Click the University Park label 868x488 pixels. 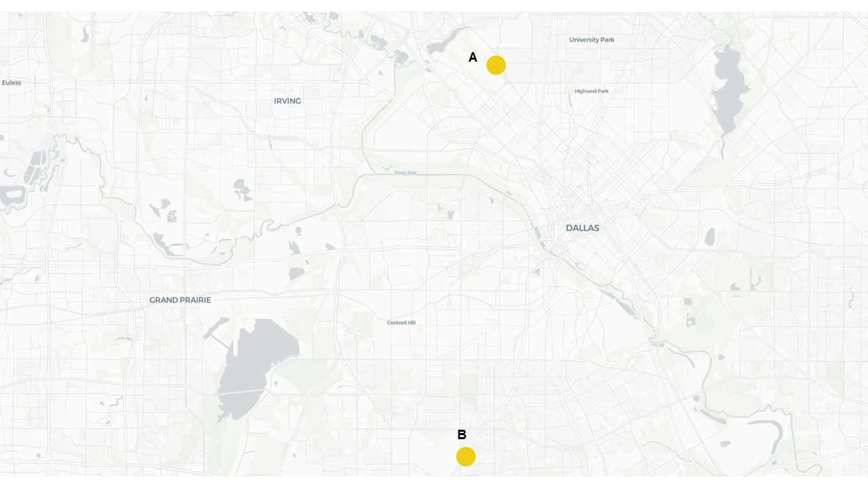pos(592,40)
